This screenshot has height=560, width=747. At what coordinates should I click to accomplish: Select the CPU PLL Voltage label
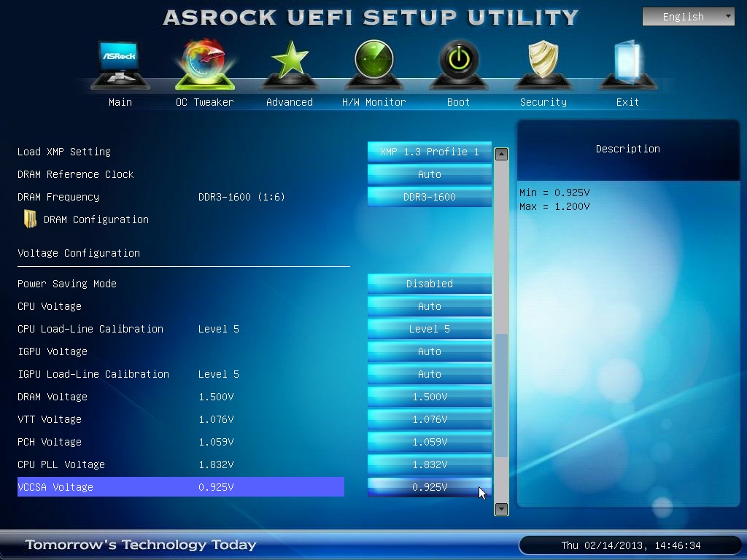coord(61,464)
